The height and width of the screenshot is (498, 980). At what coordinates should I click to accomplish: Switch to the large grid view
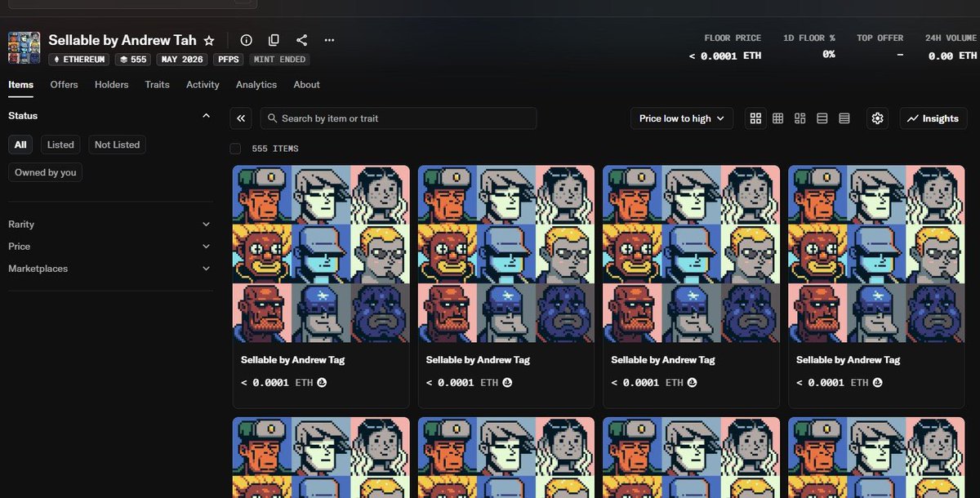(755, 118)
